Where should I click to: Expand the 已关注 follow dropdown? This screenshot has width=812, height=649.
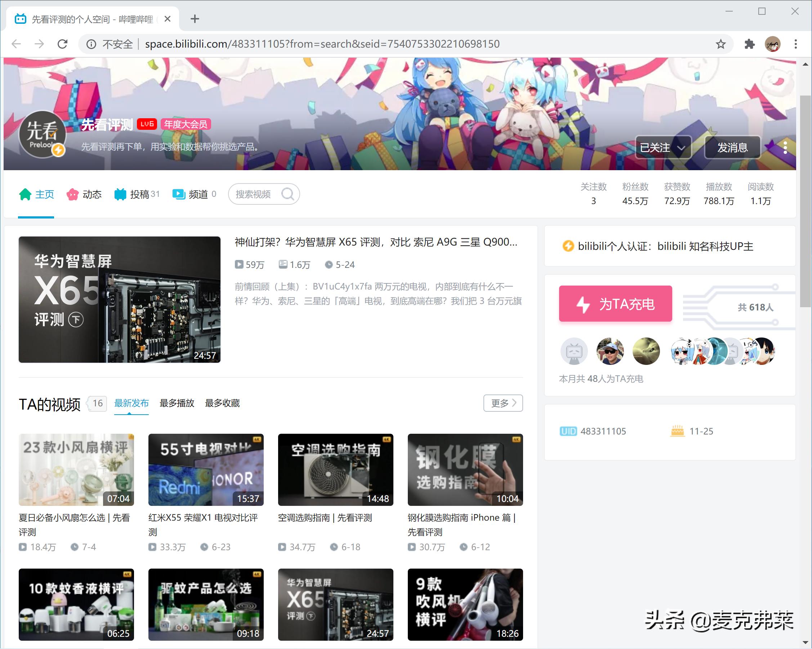[663, 147]
